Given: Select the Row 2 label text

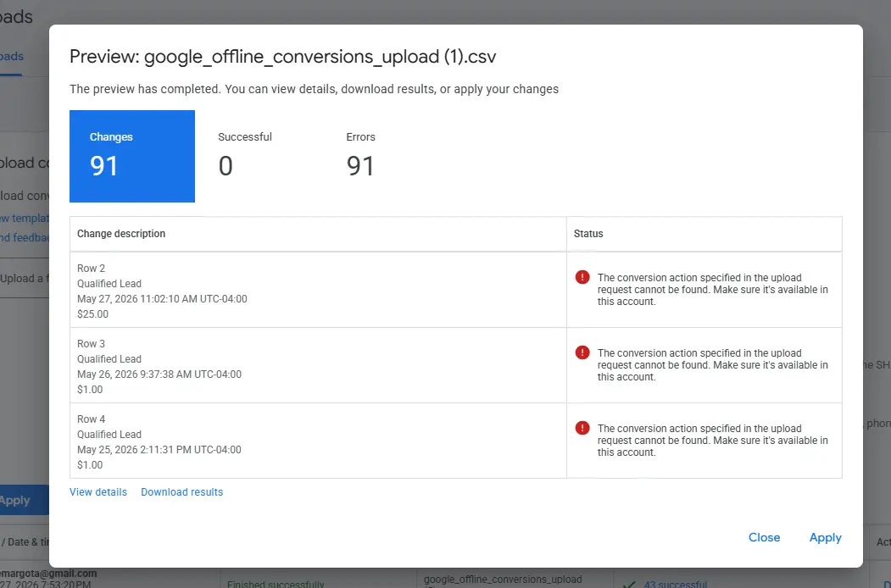Looking at the screenshot, I should [x=91, y=268].
